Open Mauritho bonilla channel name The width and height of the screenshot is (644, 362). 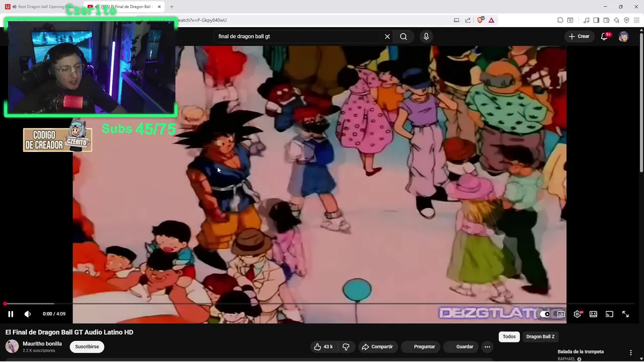pyautogui.click(x=42, y=344)
